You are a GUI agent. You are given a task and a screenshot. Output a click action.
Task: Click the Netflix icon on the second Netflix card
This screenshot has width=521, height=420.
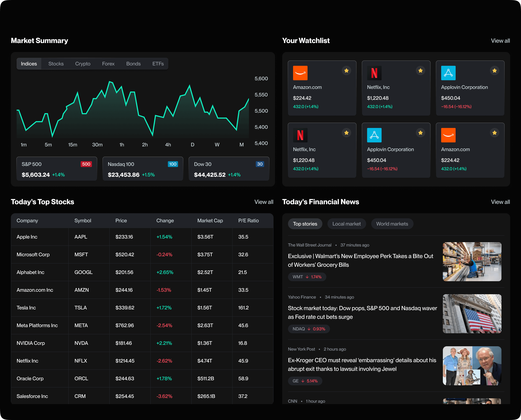300,135
